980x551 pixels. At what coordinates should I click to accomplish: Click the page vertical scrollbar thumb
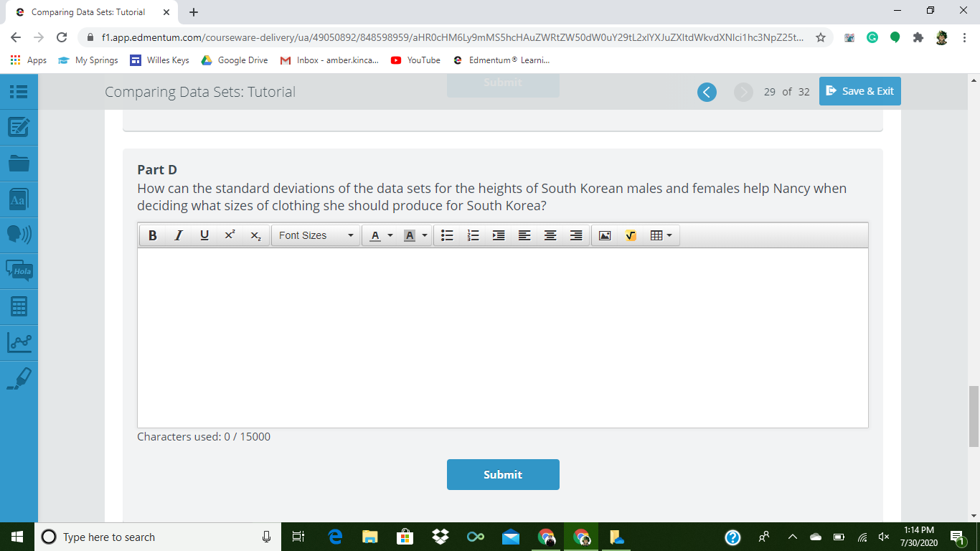pos(974,416)
